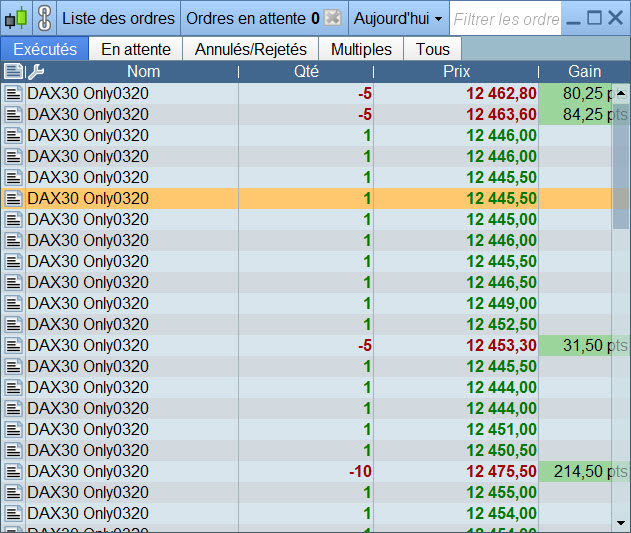Open details icon for 12 475,50 order
This screenshot has width=631, height=533.
click(x=13, y=471)
